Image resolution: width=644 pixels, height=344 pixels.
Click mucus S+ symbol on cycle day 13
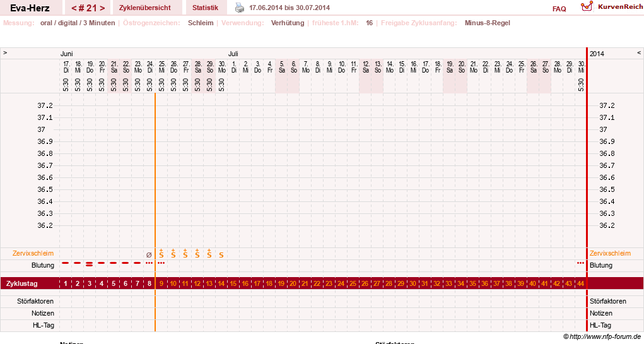tap(209, 253)
